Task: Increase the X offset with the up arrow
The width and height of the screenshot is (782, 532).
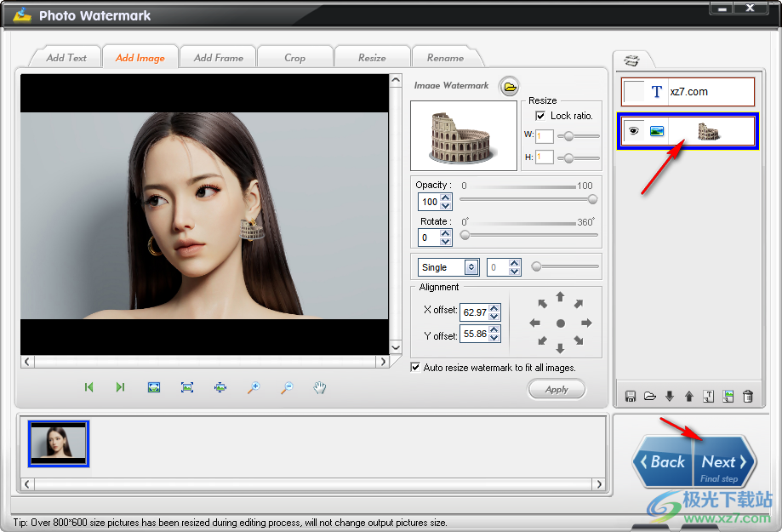Action: [x=494, y=308]
